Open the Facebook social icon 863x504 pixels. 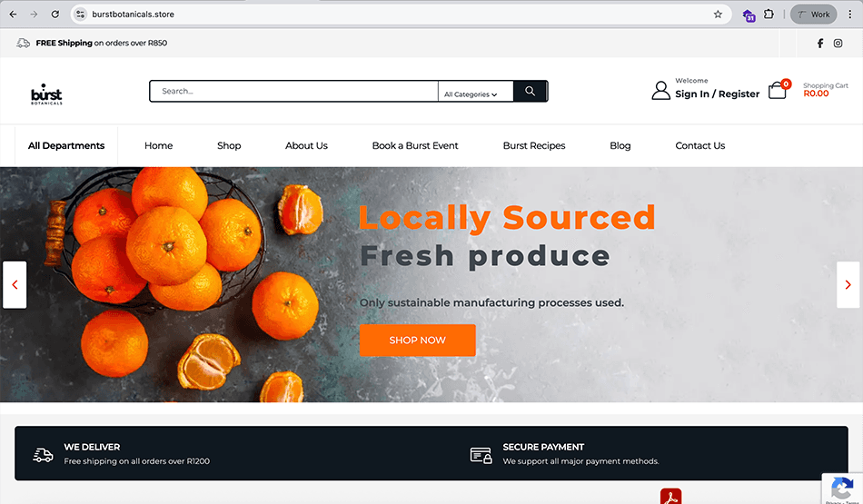pos(819,43)
